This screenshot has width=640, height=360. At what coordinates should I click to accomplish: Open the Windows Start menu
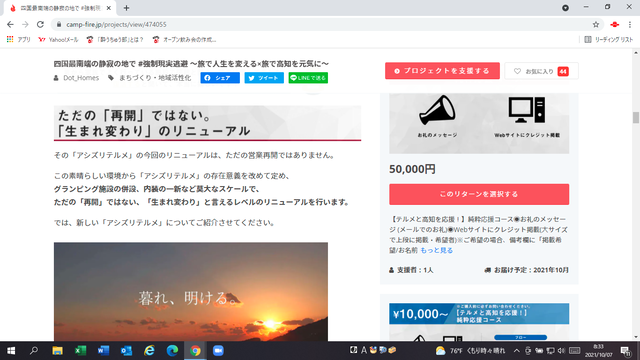(x=11, y=351)
